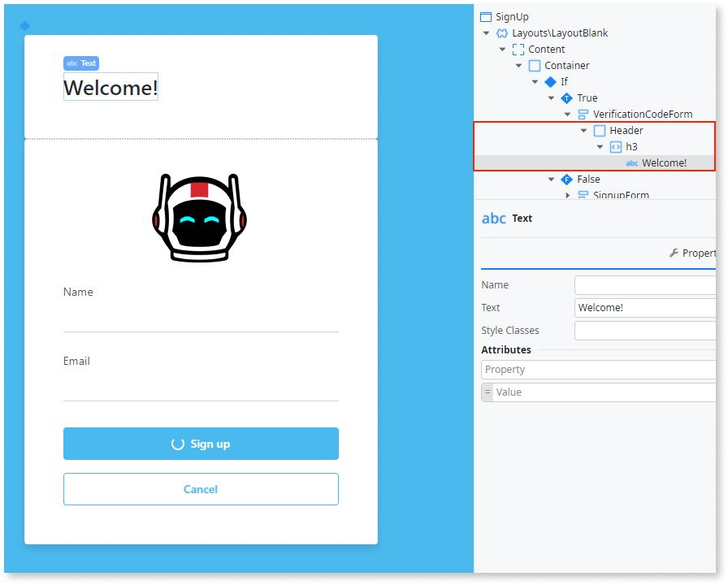Click the Attributes Property input field
728x585 pixels.
[599, 370]
